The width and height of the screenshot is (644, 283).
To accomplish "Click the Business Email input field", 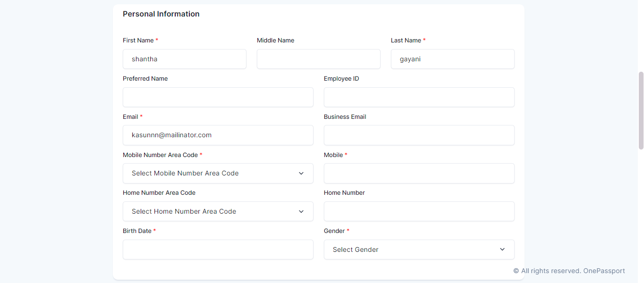I will (x=419, y=135).
